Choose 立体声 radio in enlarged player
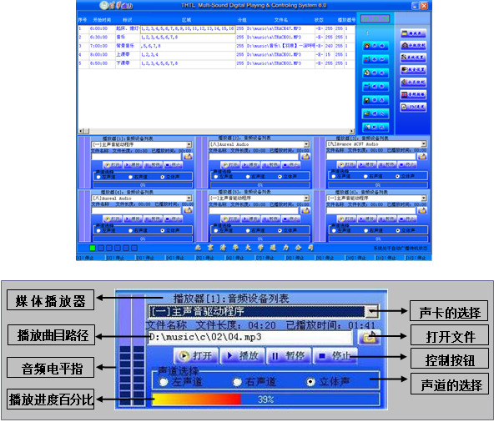 [310, 382]
